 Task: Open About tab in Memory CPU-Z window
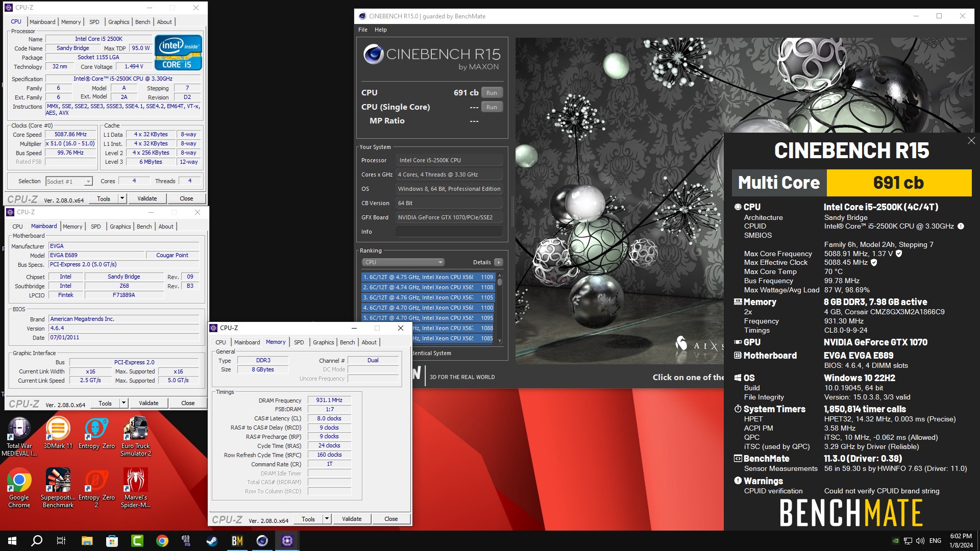pos(369,342)
